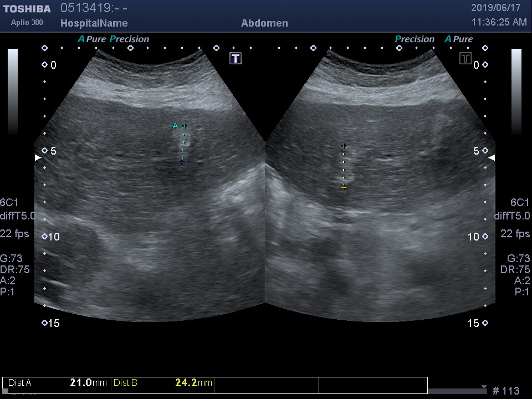Click the inactive T marker on right image
The image size is (532, 399).
465,58
